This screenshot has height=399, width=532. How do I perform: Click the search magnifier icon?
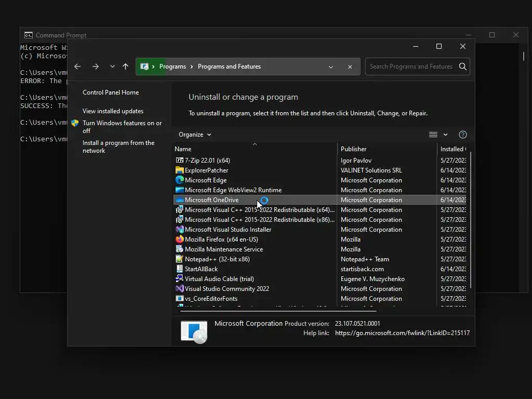[x=463, y=66]
